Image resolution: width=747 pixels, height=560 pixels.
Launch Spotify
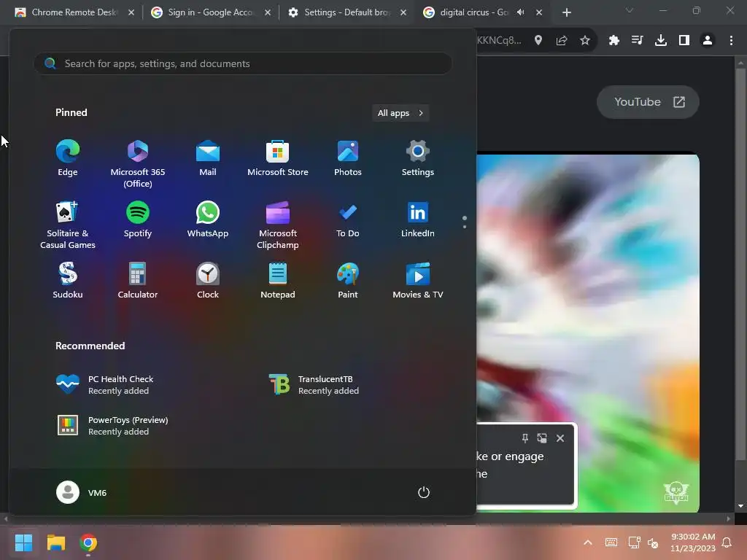[x=138, y=219]
